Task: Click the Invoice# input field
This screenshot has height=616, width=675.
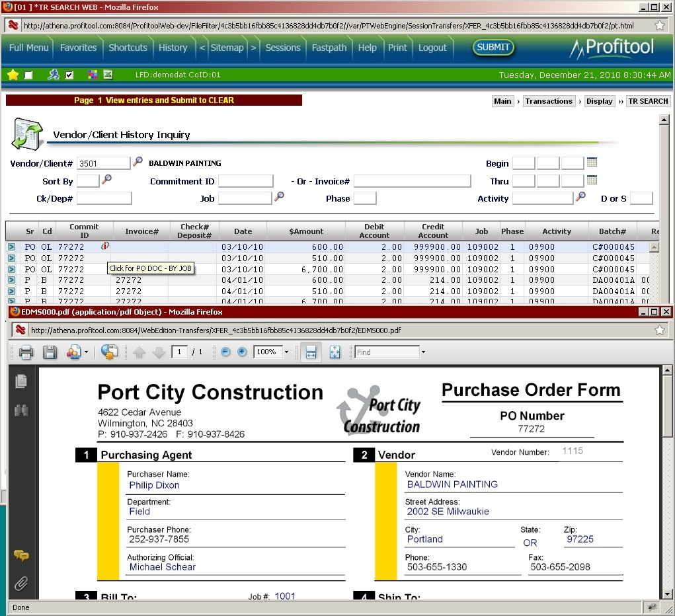Action: tap(413, 181)
